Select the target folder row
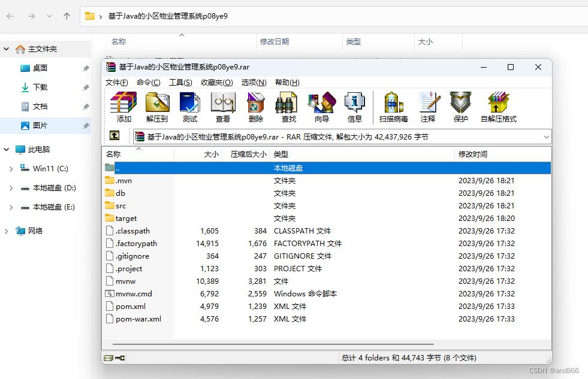 click(x=327, y=219)
